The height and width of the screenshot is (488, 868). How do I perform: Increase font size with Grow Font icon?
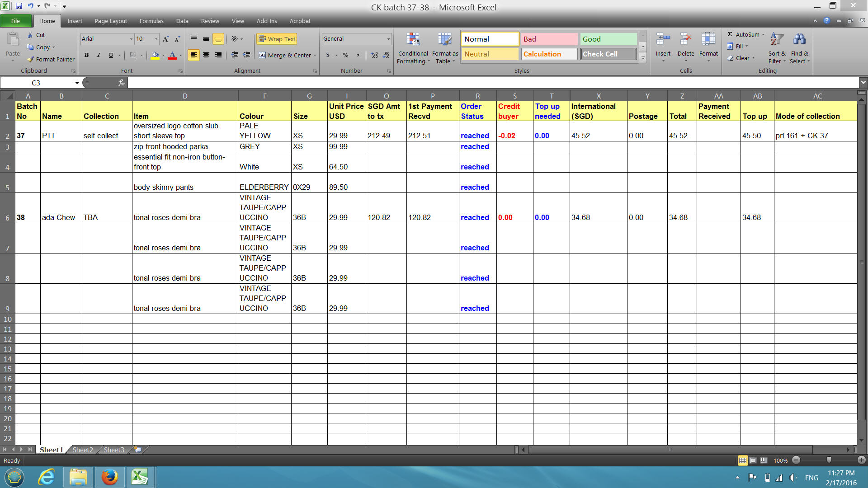166,39
